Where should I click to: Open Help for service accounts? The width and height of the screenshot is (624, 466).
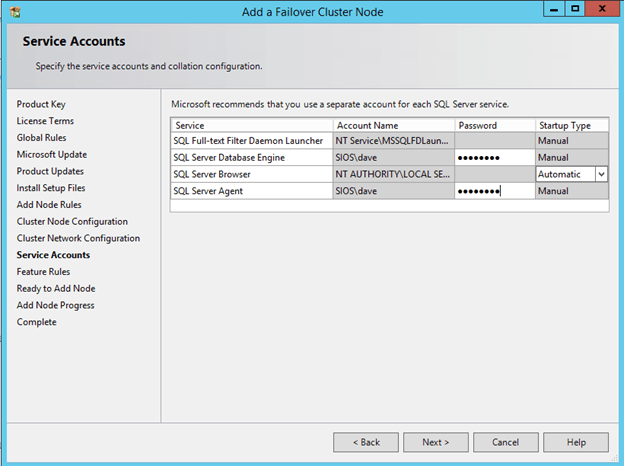coord(576,442)
